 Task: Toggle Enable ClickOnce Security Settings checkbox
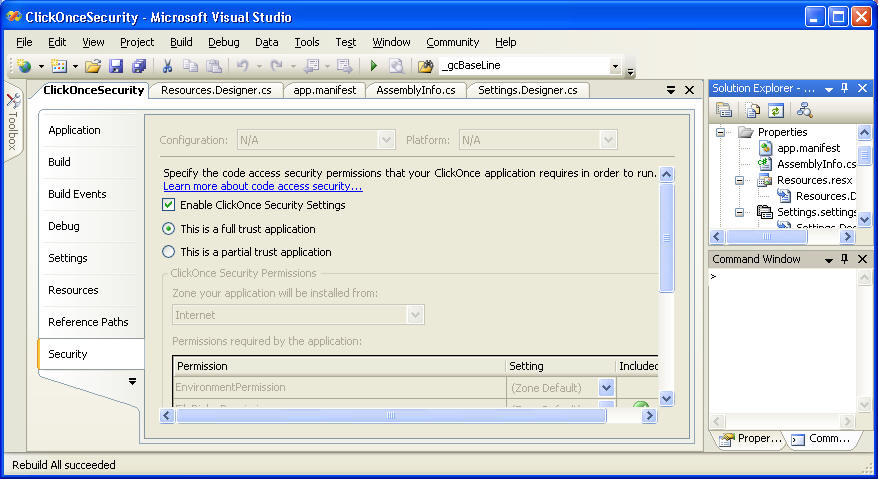169,204
